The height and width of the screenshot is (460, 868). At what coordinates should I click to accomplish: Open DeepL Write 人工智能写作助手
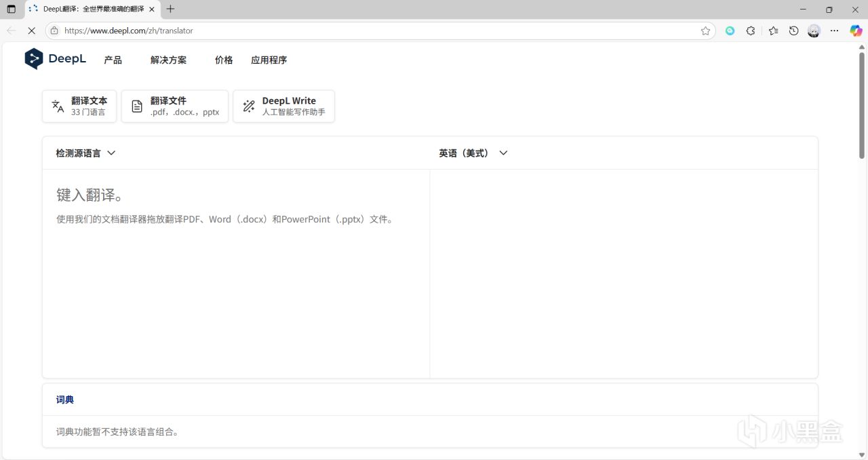point(283,107)
